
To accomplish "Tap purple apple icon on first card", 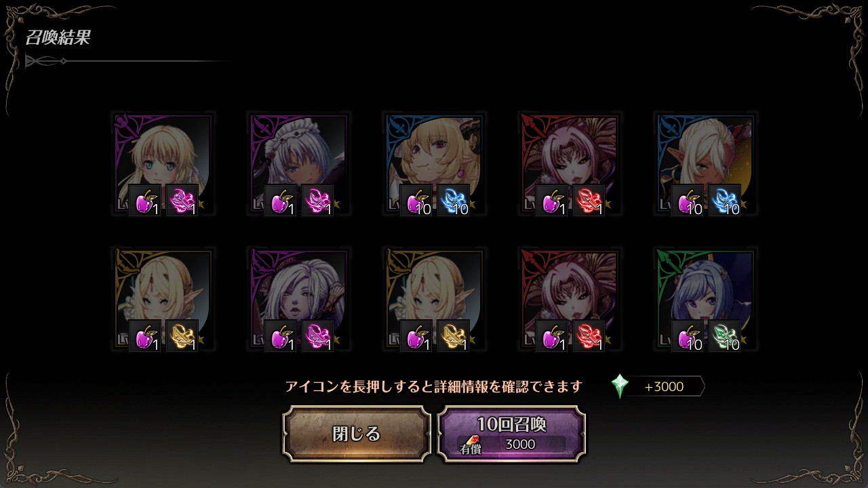I will click(x=145, y=201).
